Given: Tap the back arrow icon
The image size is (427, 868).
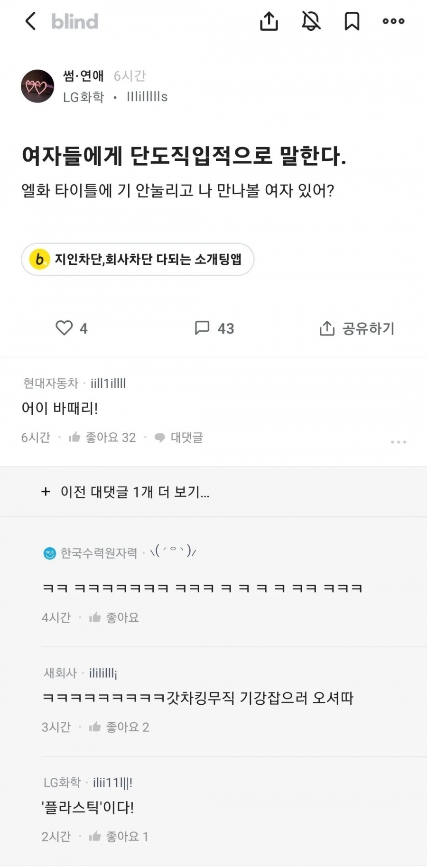Looking at the screenshot, I should coord(30,21).
